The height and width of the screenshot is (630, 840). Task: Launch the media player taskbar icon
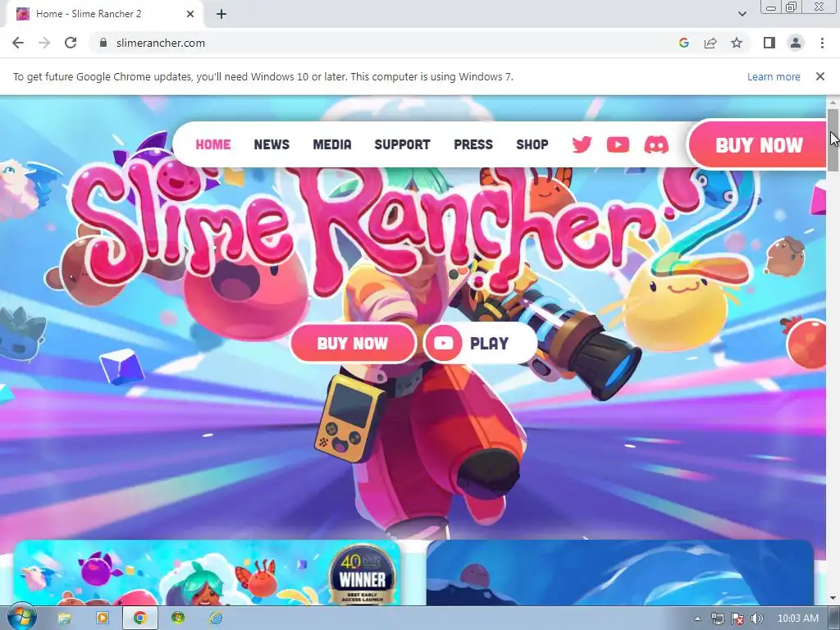[x=103, y=619]
